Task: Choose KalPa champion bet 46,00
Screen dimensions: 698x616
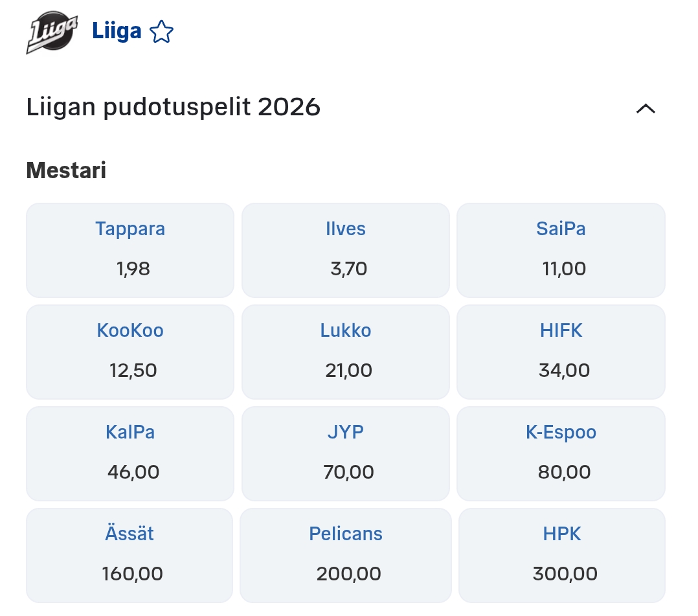Action: click(x=129, y=453)
